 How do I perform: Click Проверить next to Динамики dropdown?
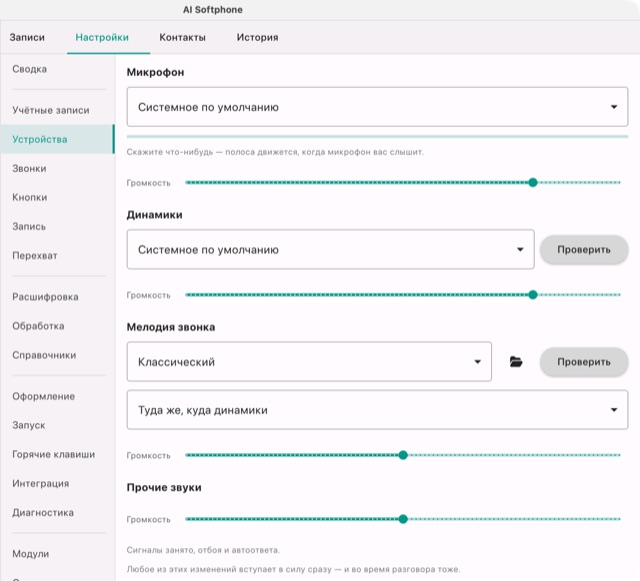[x=584, y=249]
